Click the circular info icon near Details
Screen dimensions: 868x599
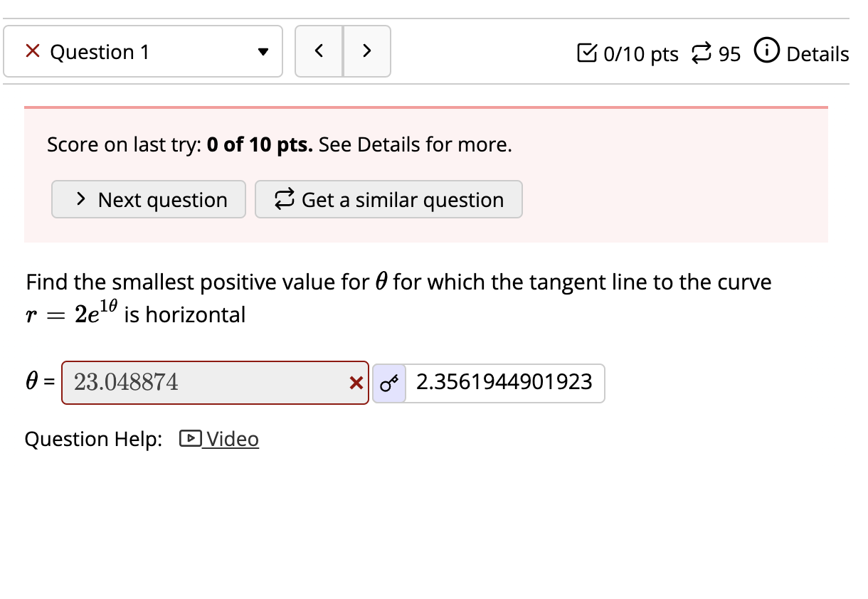[x=766, y=51]
